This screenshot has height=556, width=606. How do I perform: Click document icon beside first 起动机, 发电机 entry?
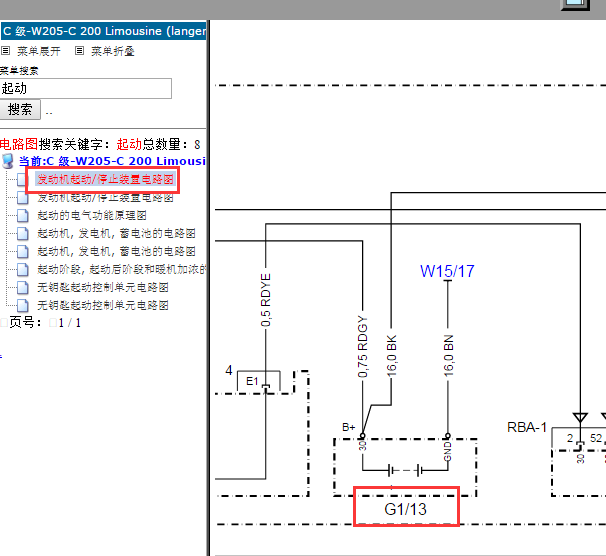[23, 233]
